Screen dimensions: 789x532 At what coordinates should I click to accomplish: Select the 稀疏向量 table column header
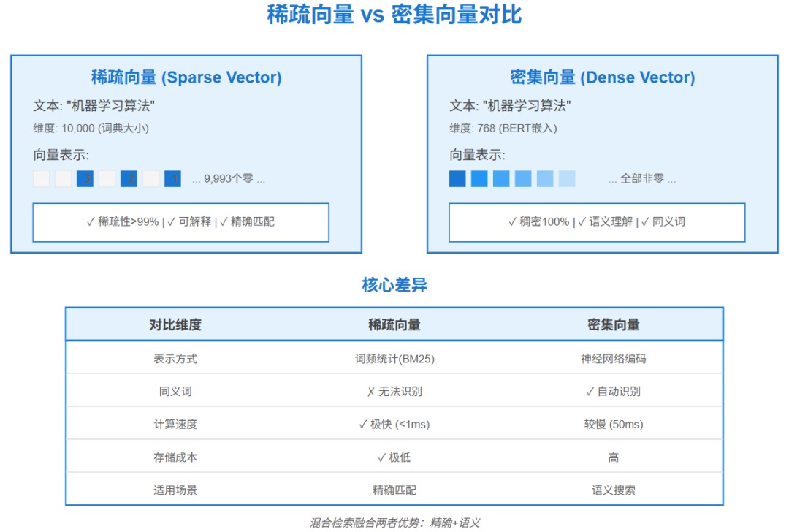pos(394,325)
